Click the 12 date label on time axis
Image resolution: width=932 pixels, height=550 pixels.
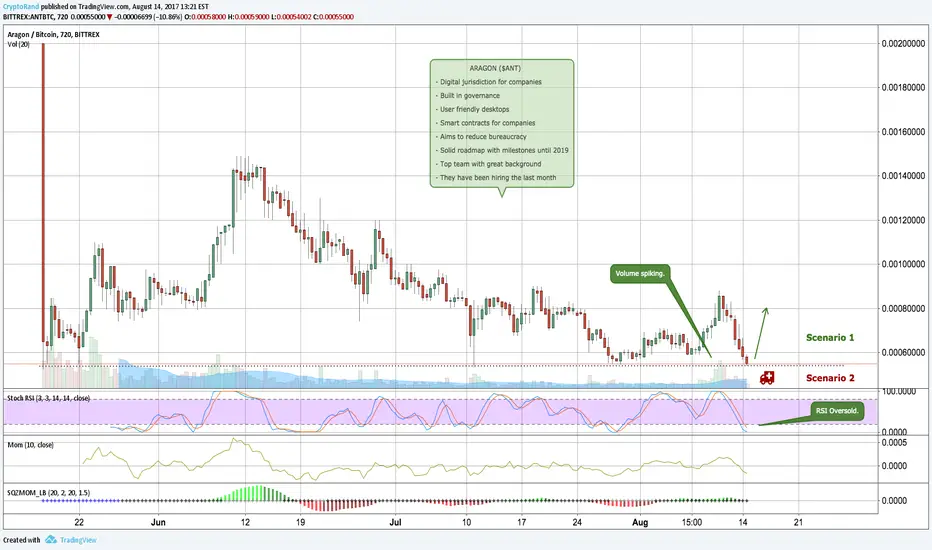[245, 522]
